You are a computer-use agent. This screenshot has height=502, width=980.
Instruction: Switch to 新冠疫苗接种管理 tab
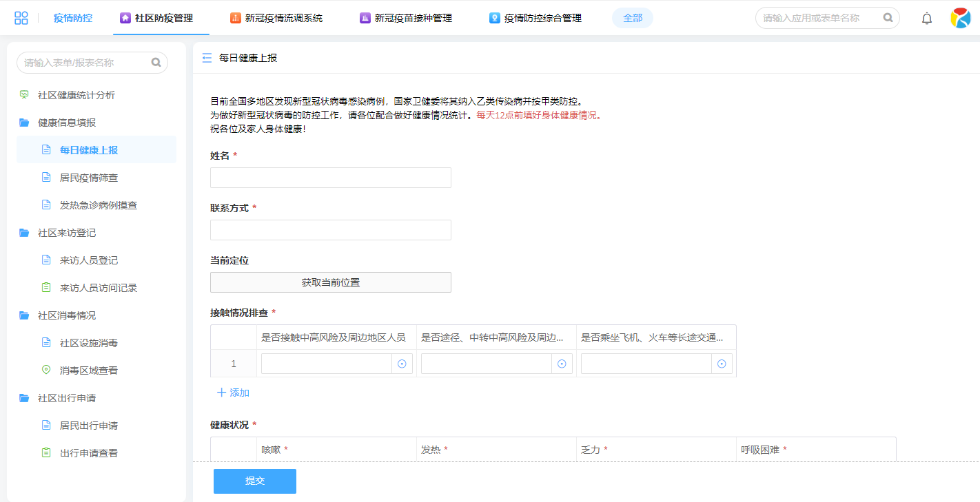pyautogui.click(x=406, y=18)
